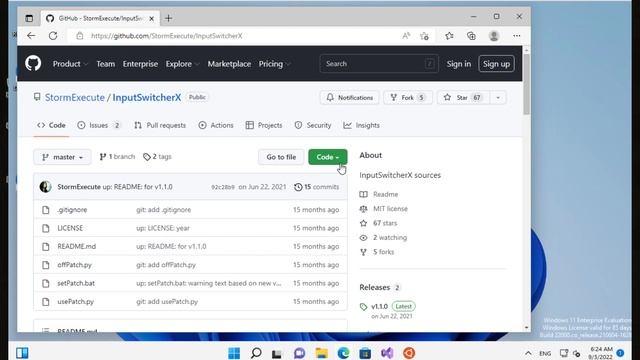Open the green Code dropdown

point(328,157)
